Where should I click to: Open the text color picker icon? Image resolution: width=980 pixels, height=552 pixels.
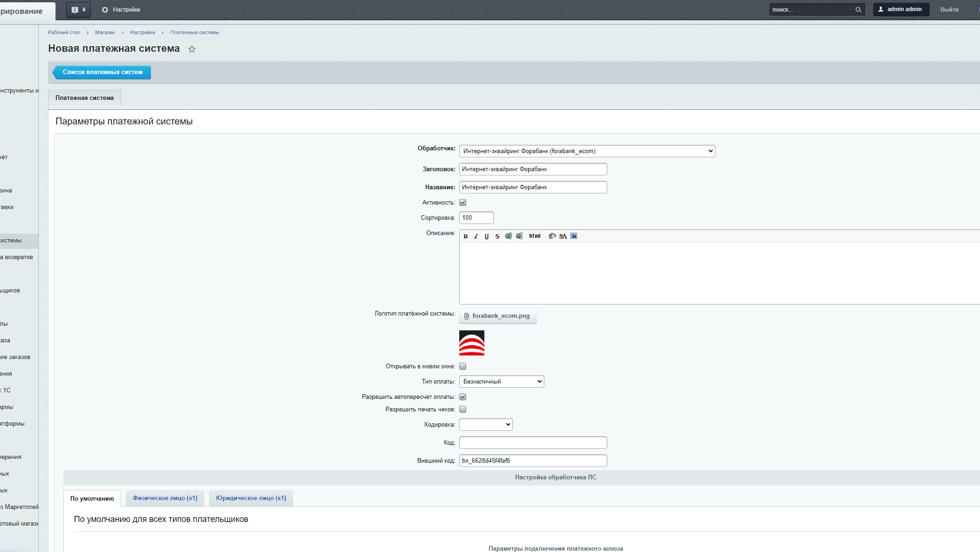[563, 236]
